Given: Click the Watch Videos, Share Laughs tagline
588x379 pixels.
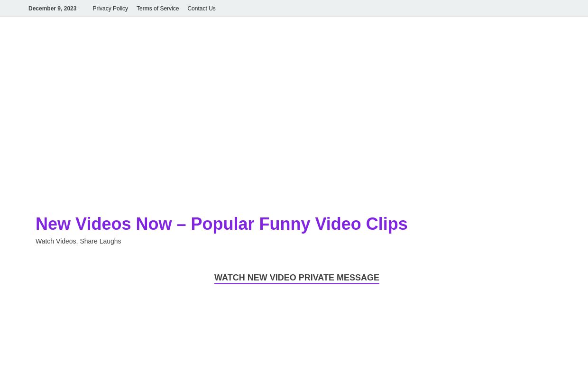Looking at the screenshot, I should tap(78, 241).
